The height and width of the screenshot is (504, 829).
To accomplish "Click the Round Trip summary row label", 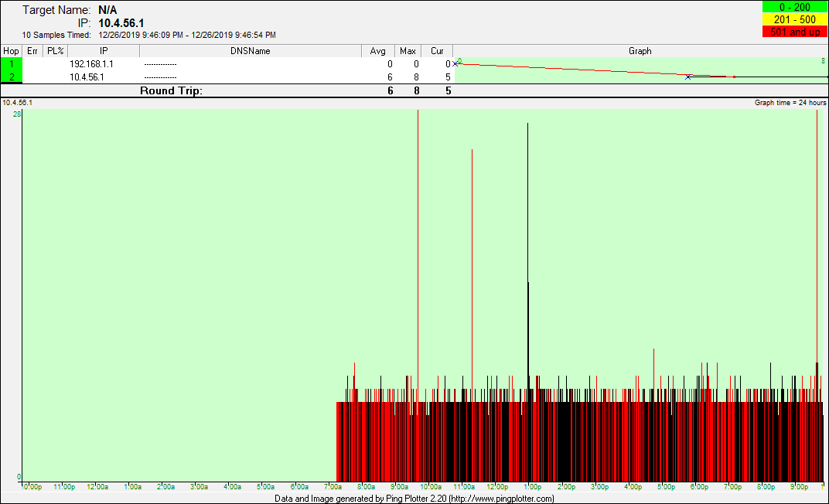I will coord(171,90).
